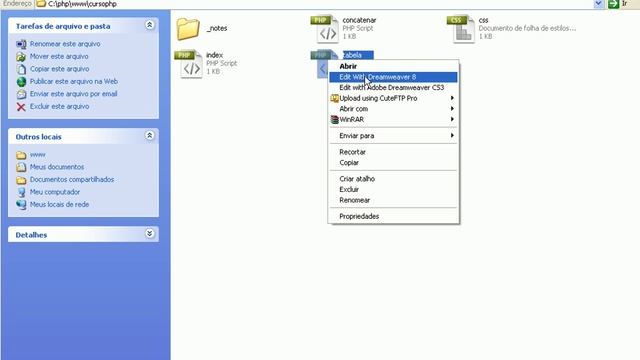The height and width of the screenshot is (360, 640).
Task: Open the www link in Outros locais
Action: click(x=38, y=155)
